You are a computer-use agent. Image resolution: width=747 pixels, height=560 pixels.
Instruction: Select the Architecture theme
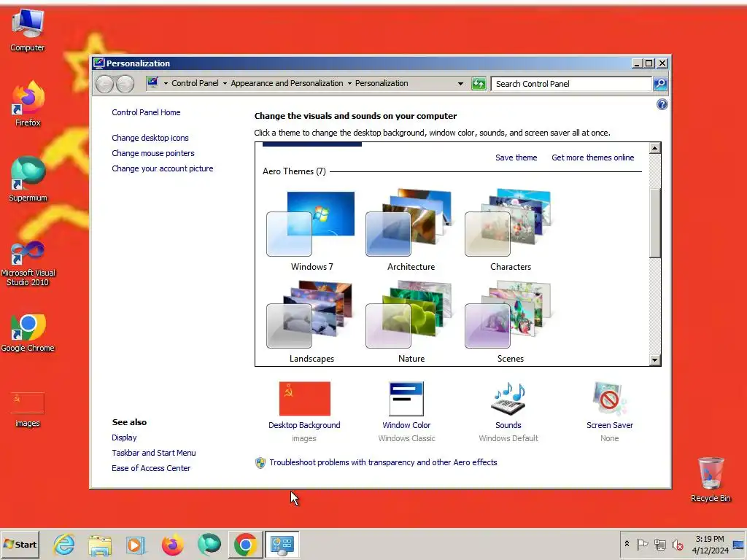pyautogui.click(x=411, y=230)
